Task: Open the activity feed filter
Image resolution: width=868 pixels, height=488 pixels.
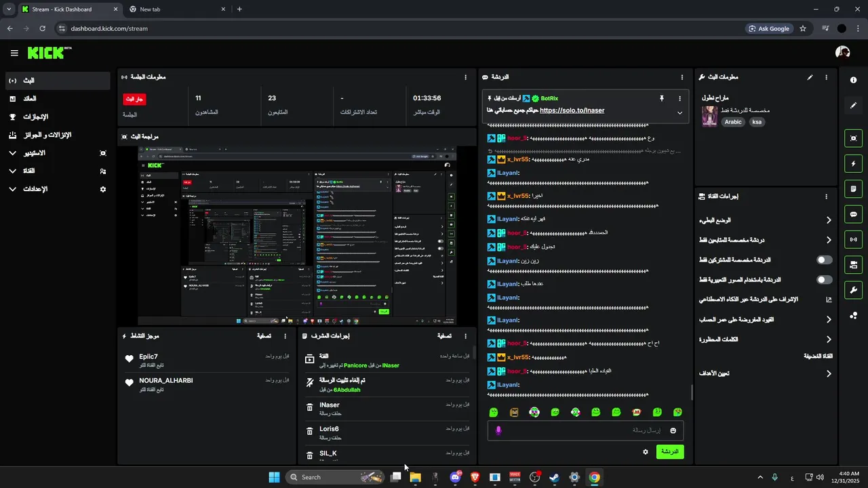Action: (264, 335)
